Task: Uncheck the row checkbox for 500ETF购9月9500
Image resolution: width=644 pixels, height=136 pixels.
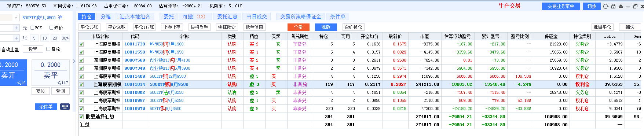Action: pos(81,84)
